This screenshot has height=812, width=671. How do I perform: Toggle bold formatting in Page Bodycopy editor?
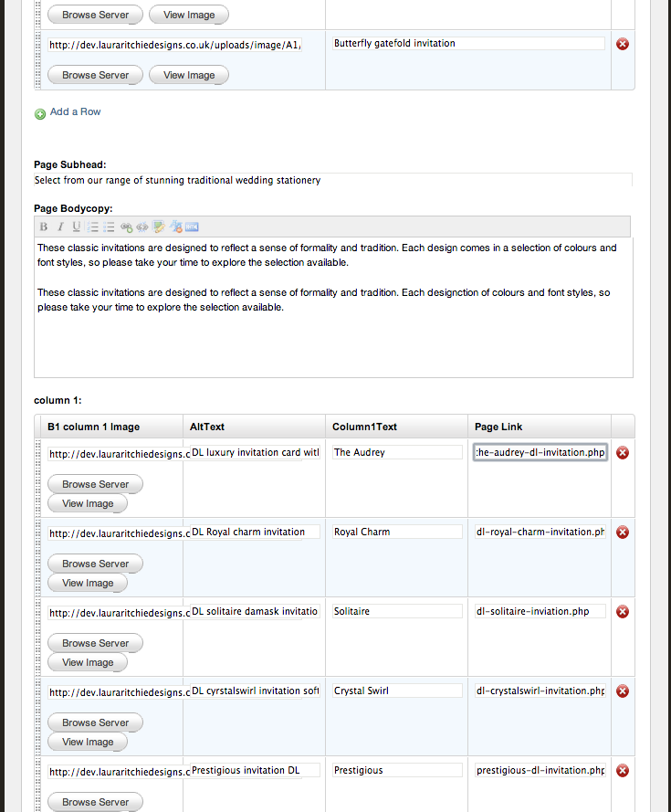coord(44,227)
